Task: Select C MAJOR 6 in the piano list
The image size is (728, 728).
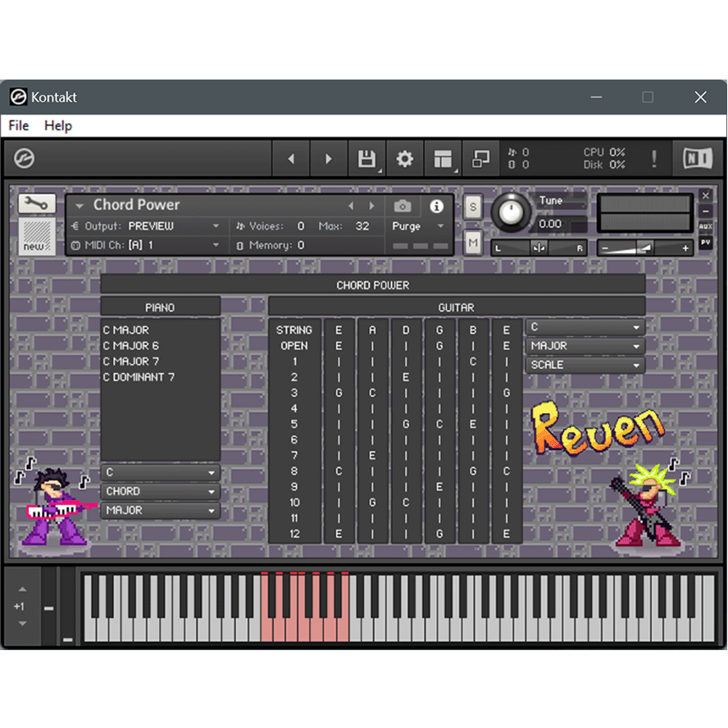Action: pos(130,346)
